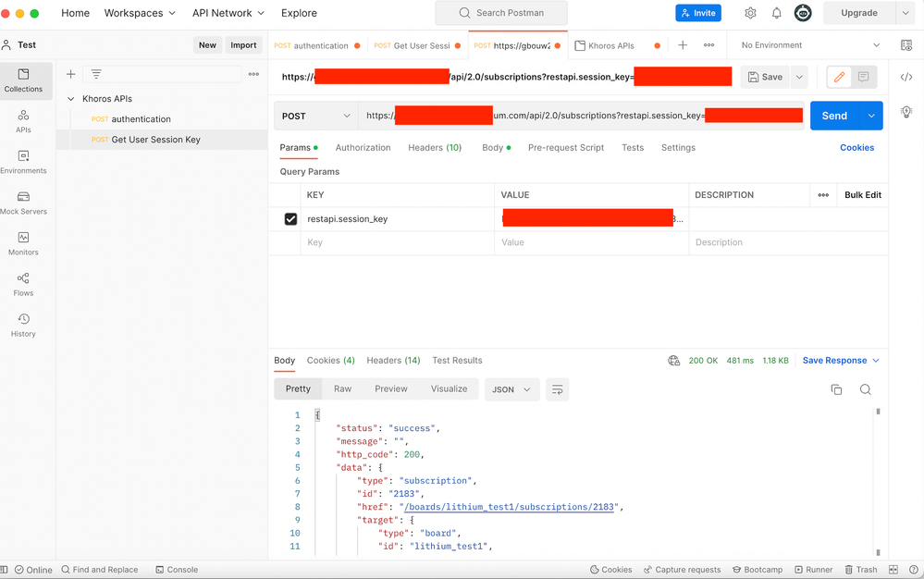Click the Send button
The width and height of the screenshot is (924, 579).
[835, 116]
